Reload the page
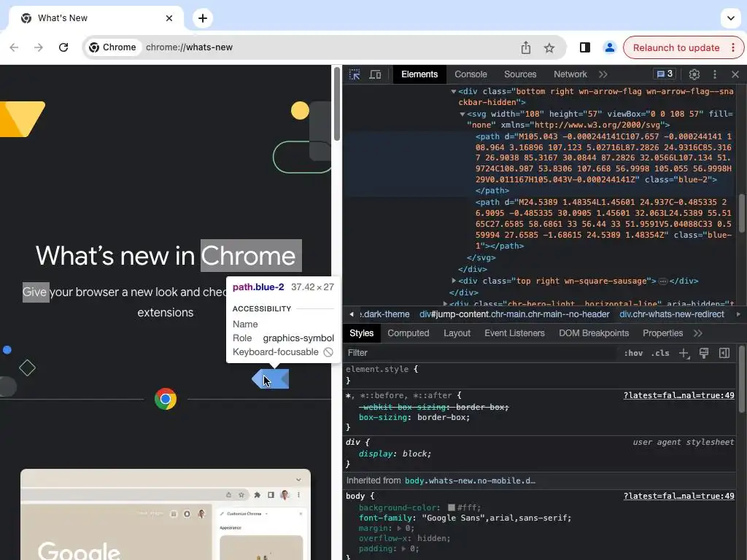This screenshot has width=747, height=560. point(63,47)
